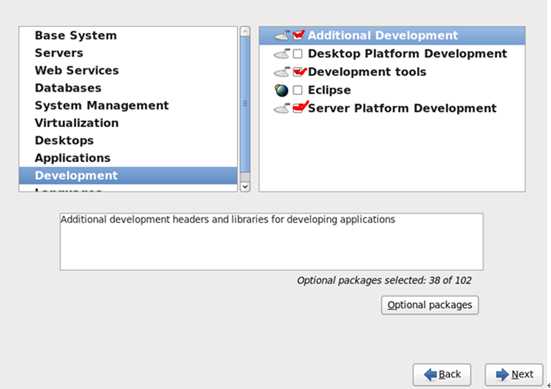This screenshot has height=389, width=551.
Task: Open the Virtualization category
Action: coord(128,123)
